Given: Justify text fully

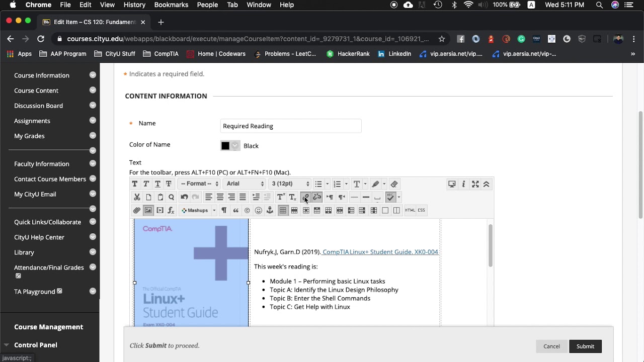Looking at the screenshot, I should pyautogui.click(x=243, y=197).
